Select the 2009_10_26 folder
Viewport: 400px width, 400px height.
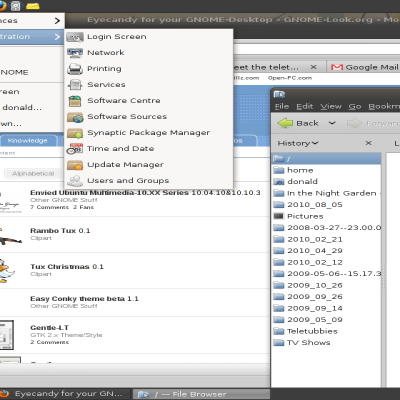click(326, 285)
